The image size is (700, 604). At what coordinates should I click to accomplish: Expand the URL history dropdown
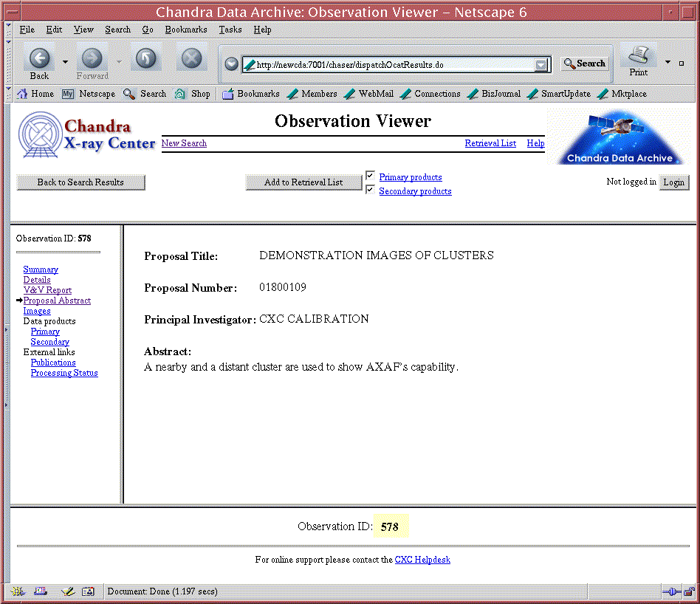point(542,65)
